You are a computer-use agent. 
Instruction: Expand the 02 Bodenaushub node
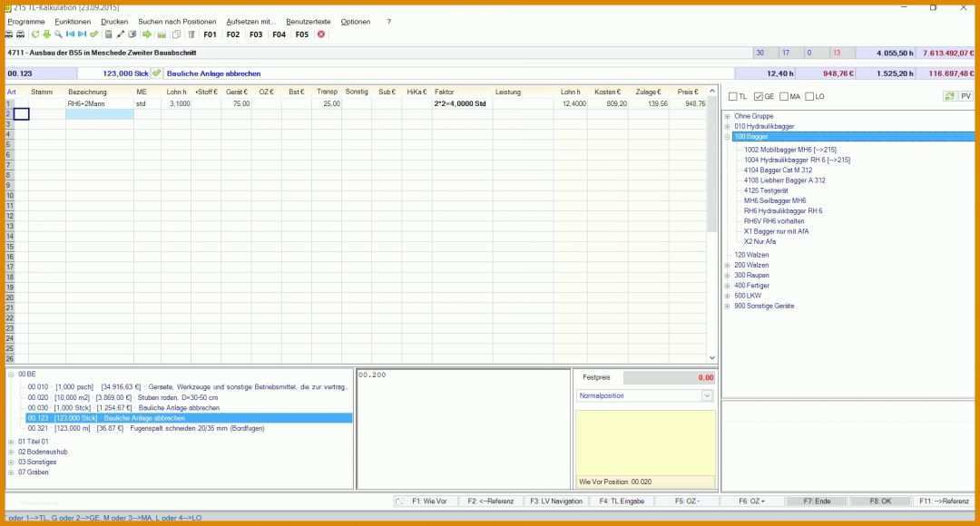tap(11, 452)
